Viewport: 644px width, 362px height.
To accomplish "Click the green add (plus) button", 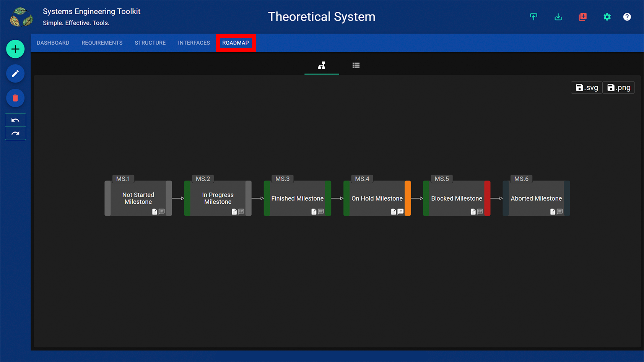I will 15,49.
